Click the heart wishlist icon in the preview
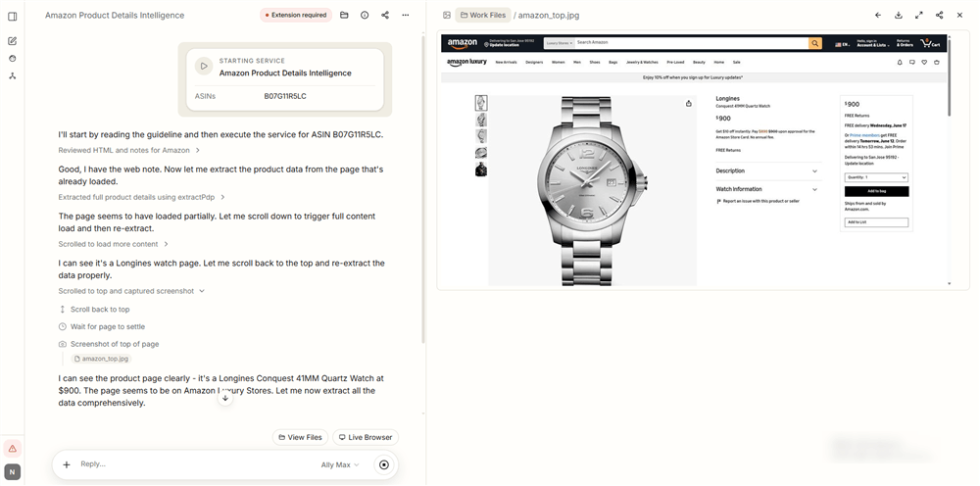 [x=924, y=63]
